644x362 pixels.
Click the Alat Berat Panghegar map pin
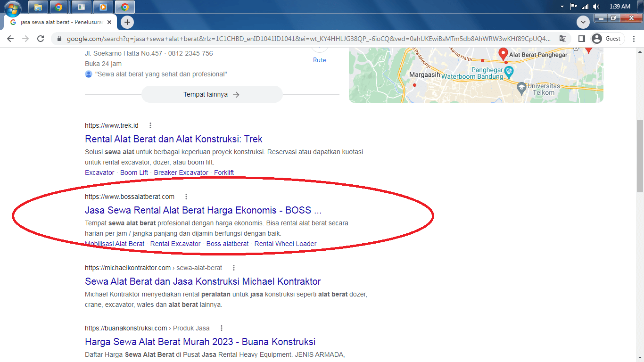click(503, 53)
